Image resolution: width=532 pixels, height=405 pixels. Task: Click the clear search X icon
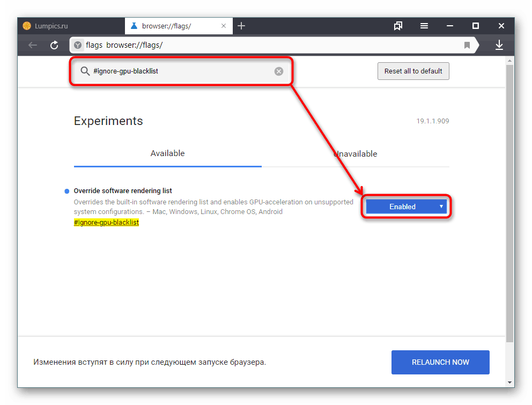click(279, 71)
